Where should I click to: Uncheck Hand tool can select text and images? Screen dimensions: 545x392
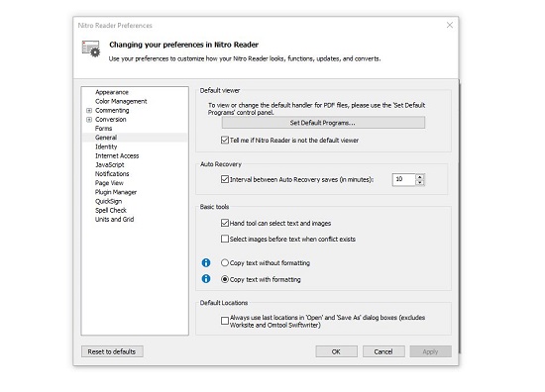click(x=225, y=223)
